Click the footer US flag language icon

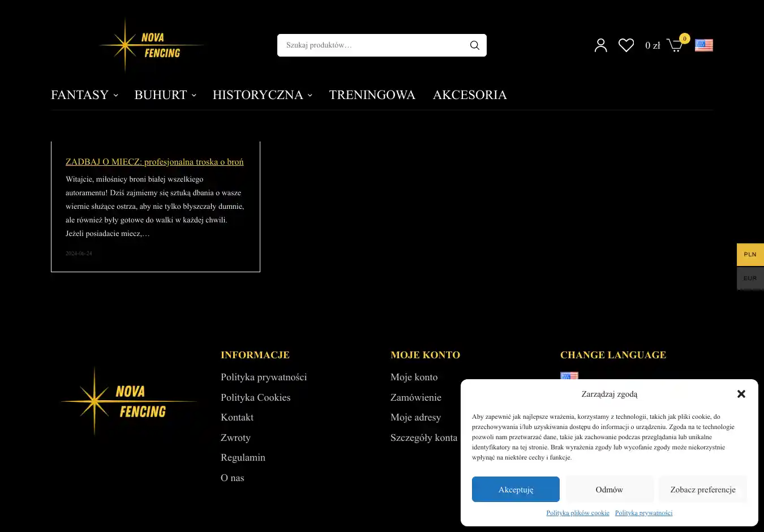[x=569, y=376]
